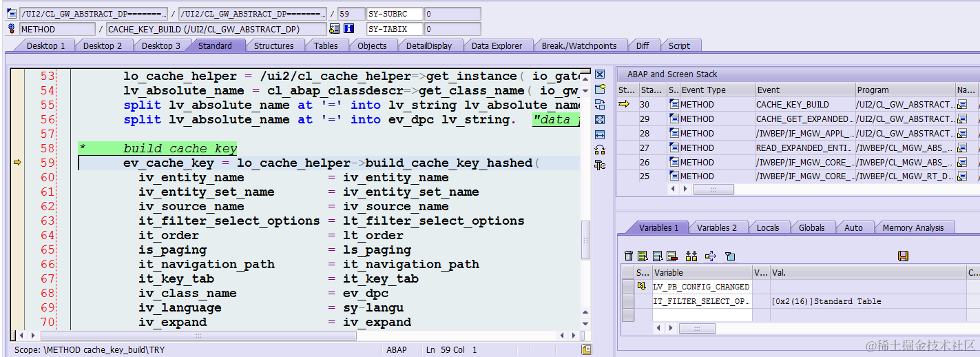The height and width of the screenshot is (357, 980).
Task: Select row header of IT_FILTER_SELECT_OP variable
Action: pos(627,301)
